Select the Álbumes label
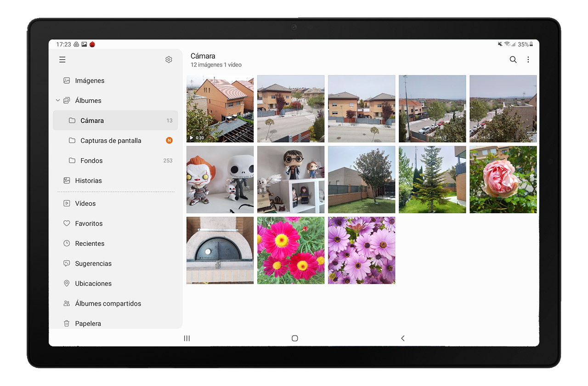 pyautogui.click(x=88, y=101)
